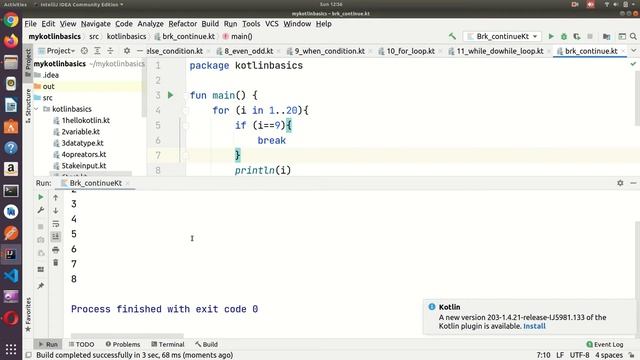This screenshot has width=640, height=360.
Task: Click the Structure side tool tab
Action: tap(28, 106)
